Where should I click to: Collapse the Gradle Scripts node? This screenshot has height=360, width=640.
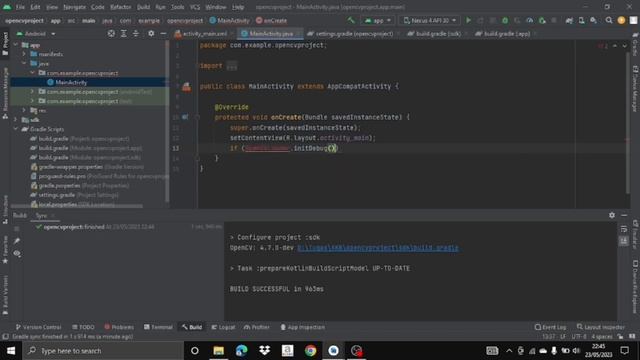pos(16,129)
